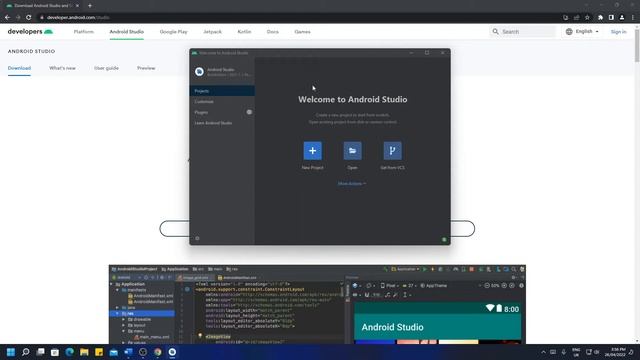Select Plugins in the welcome sidebar
This screenshot has width=640, height=360.
pos(222,112)
